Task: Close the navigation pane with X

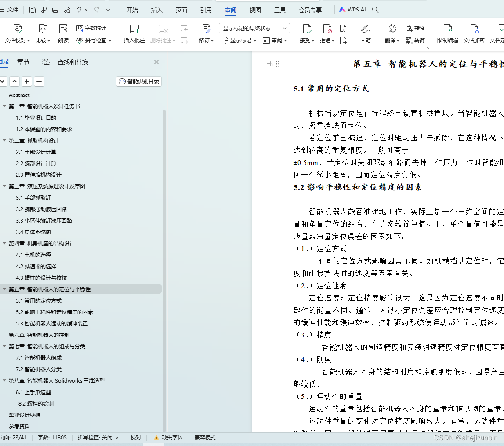Action: (x=156, y=62)
